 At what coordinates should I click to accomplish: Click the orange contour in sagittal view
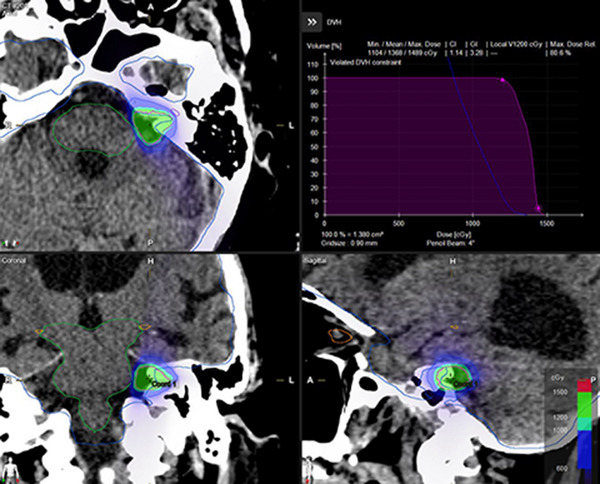click(x=340, y=336)
